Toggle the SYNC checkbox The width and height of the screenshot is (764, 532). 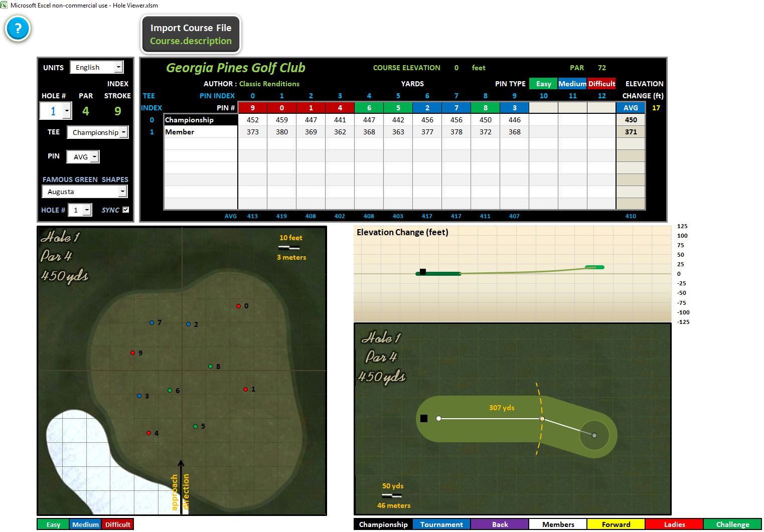coord(126,210)
